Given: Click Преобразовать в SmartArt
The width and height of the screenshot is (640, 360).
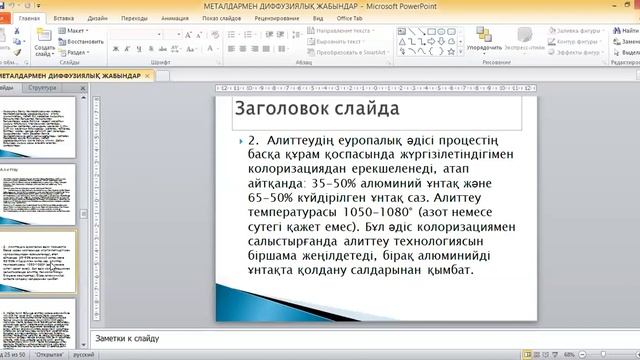Looking at the screenshot, I should coord(348,52).
